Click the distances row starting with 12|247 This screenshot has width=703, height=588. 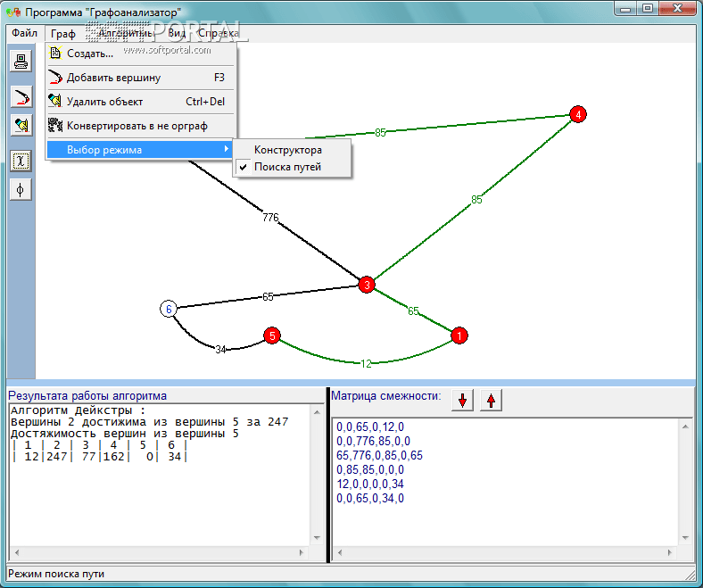(x=99, y=457)
